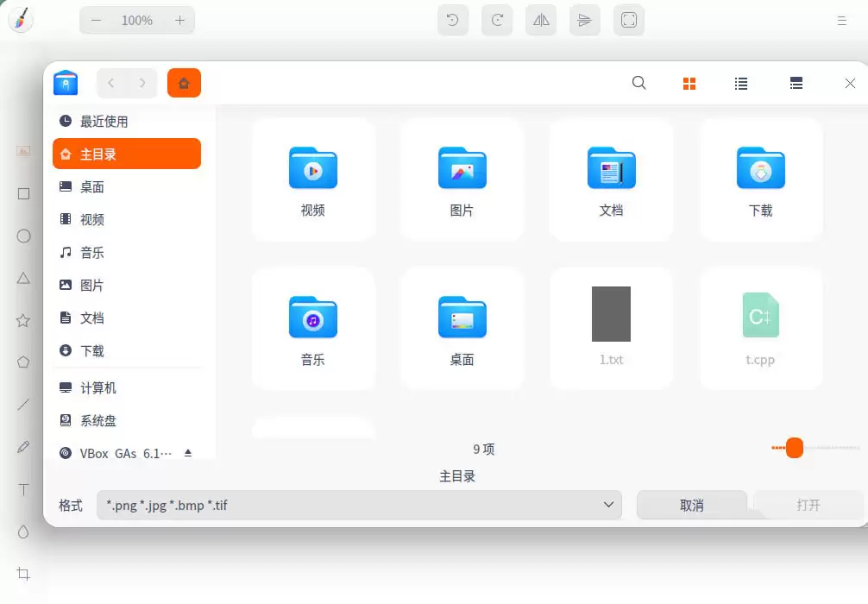Switch to compact detail view mode
868x604 pixels.
pos(795,83)
